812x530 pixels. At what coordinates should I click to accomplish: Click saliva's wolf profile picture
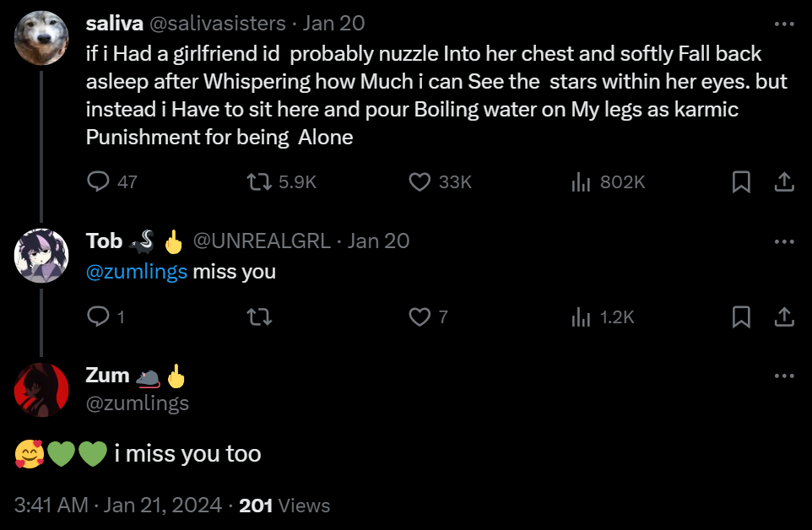tap(41, 38)
